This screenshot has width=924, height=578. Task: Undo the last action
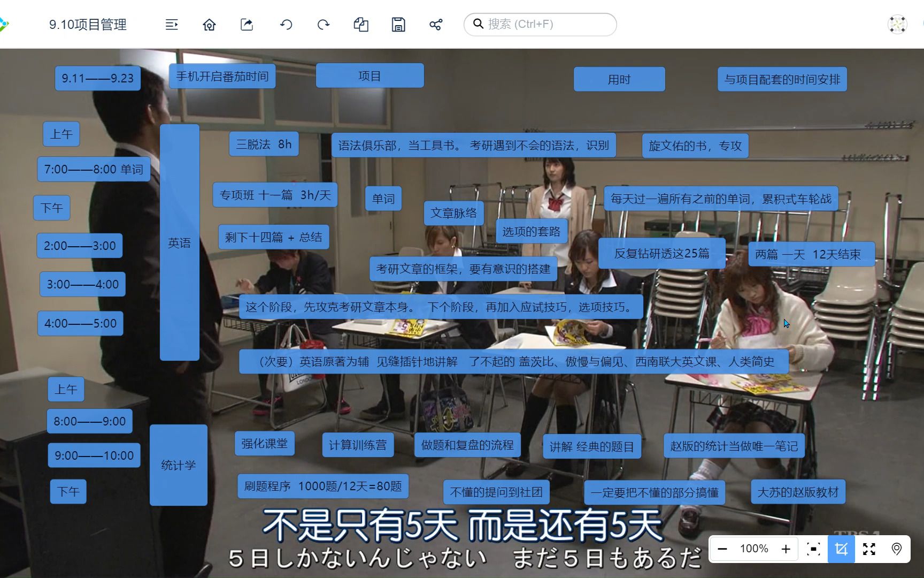(x=286, y=25)
